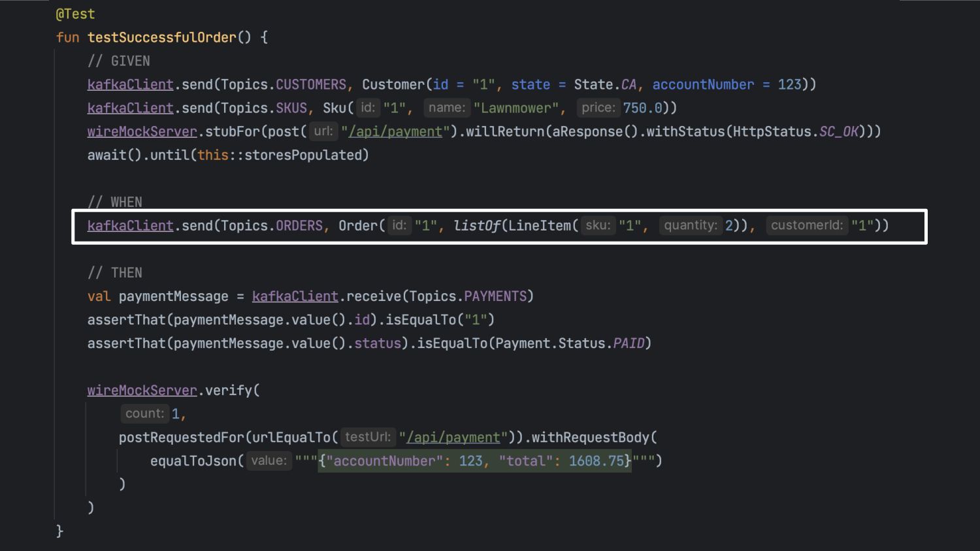The height and width of the screenshot is (551, 980).
Task: Click the value: parameter hint
Action: (269, 460)
